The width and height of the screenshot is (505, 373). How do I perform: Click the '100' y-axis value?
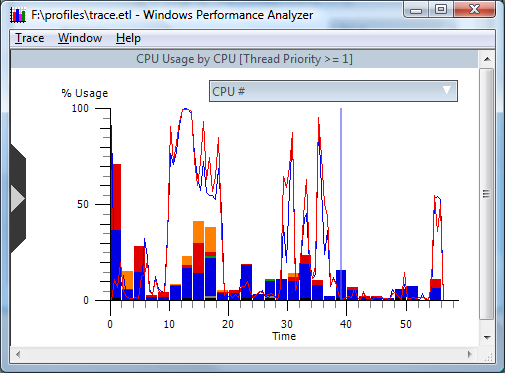[80, 108]
